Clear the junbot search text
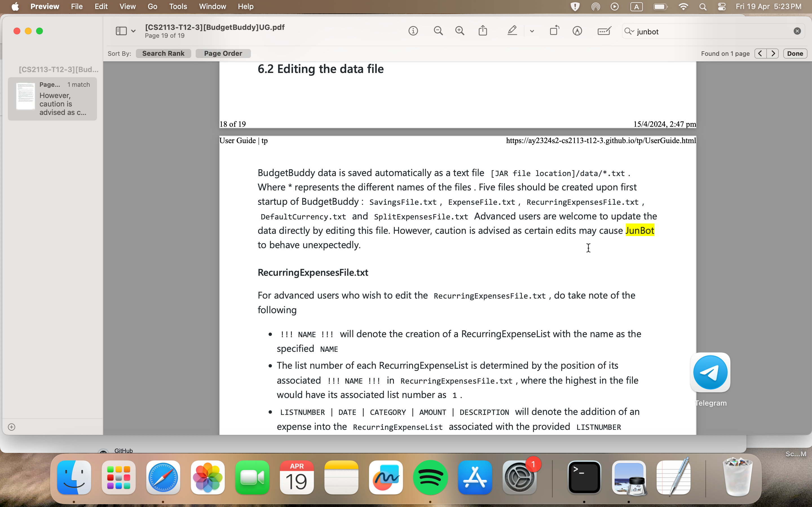 (797, 31)
